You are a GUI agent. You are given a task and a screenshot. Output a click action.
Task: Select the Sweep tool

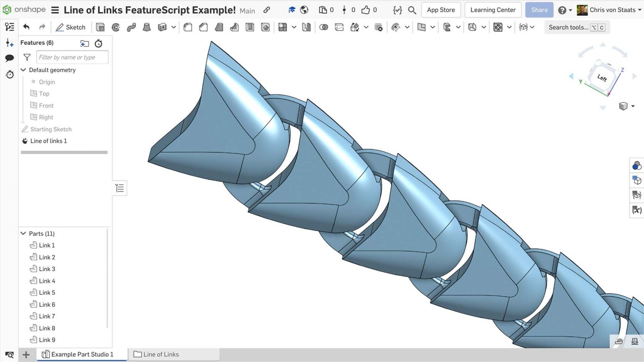click(x=131, y=26)
